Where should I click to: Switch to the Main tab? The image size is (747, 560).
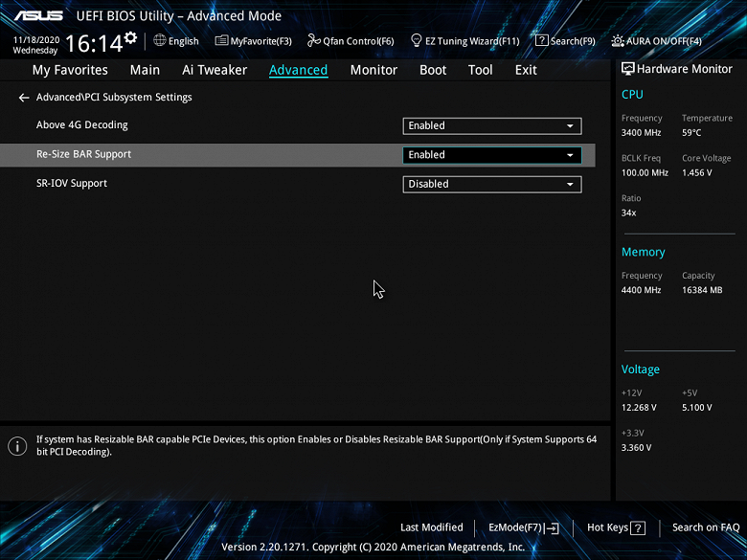pos(145,70)
